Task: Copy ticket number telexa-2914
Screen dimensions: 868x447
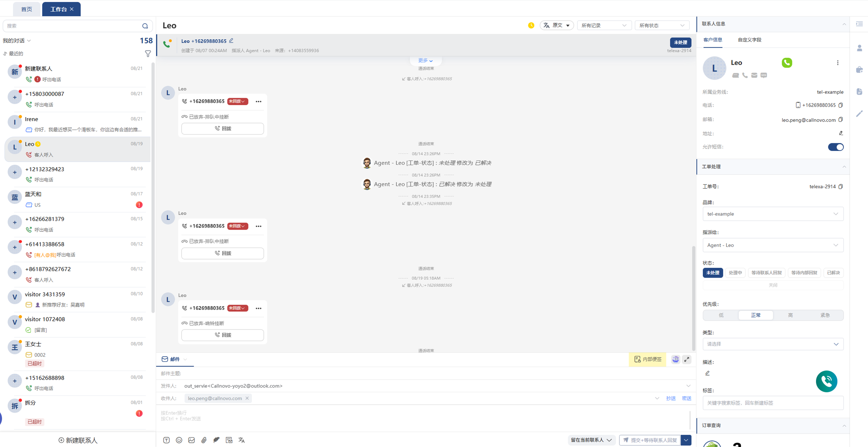Action: coord(841,186)
